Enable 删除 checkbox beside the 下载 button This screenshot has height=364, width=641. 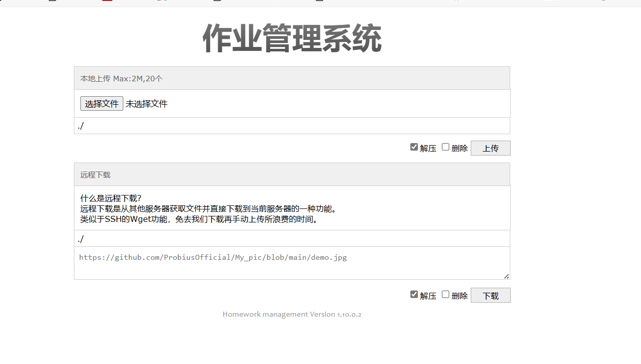(x=445, y=294)
